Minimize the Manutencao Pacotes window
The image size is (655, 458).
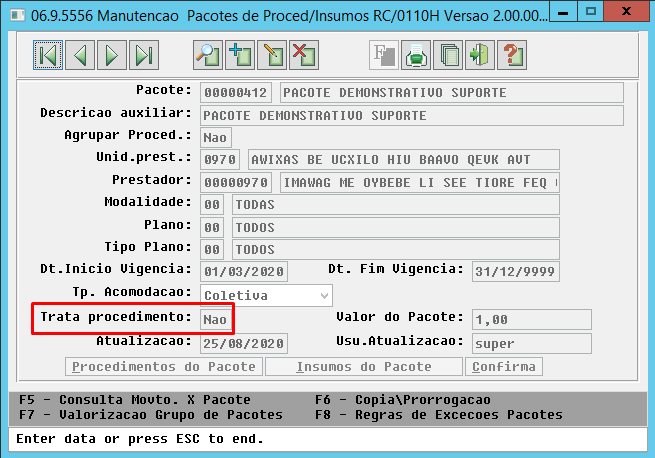(563, 11)
